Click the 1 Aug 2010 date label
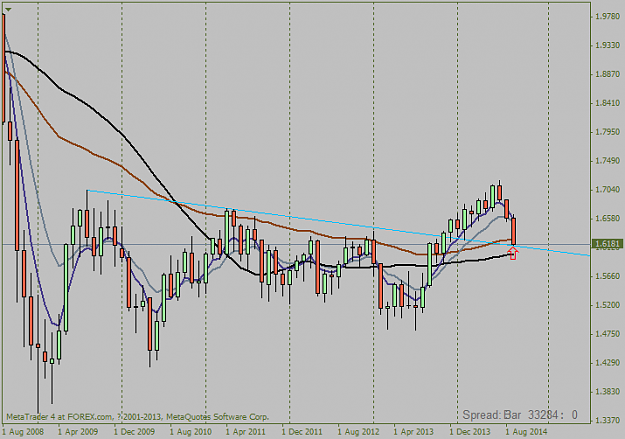Viewport: 625px width, 439px height. click(191, 432)
